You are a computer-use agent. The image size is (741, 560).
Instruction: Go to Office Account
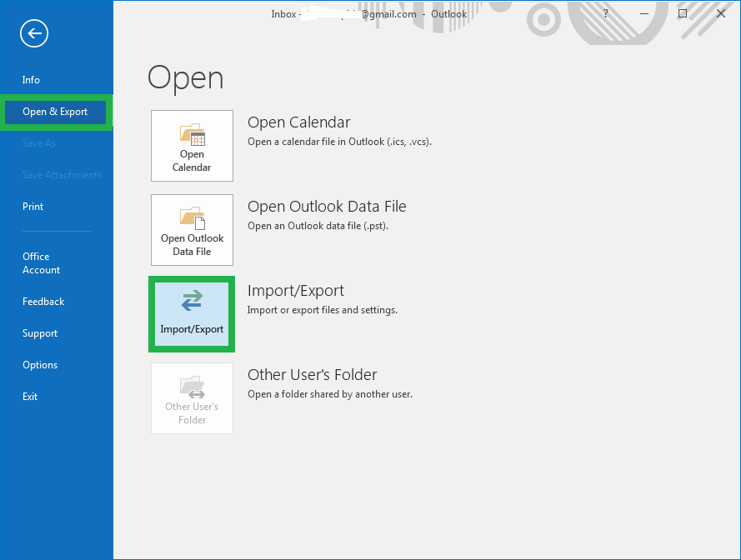pos(41,263)
